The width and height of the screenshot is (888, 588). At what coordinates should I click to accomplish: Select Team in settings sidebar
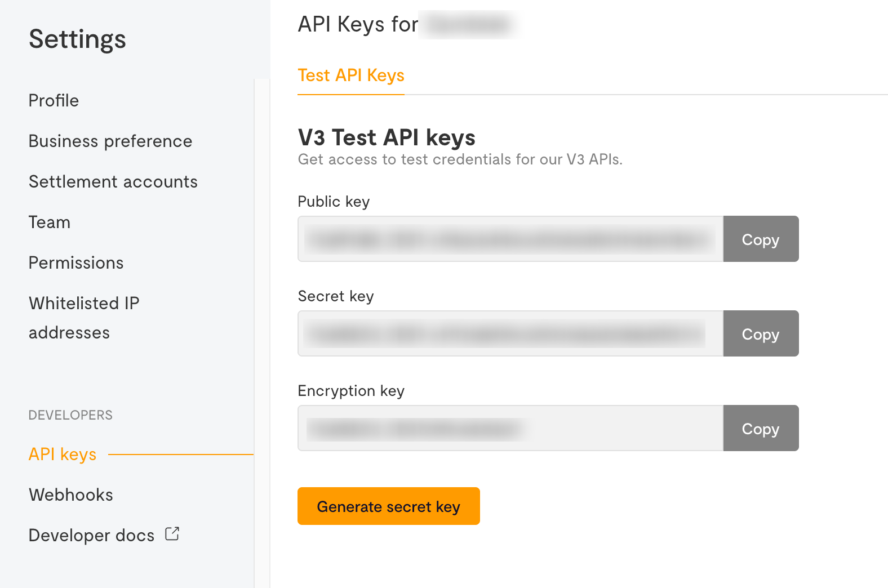(x=50, y=222)
